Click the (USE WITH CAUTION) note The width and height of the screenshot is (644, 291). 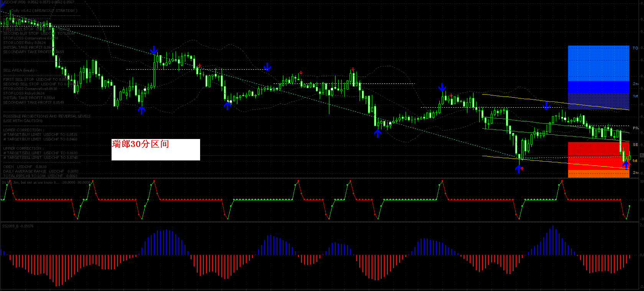23,121
